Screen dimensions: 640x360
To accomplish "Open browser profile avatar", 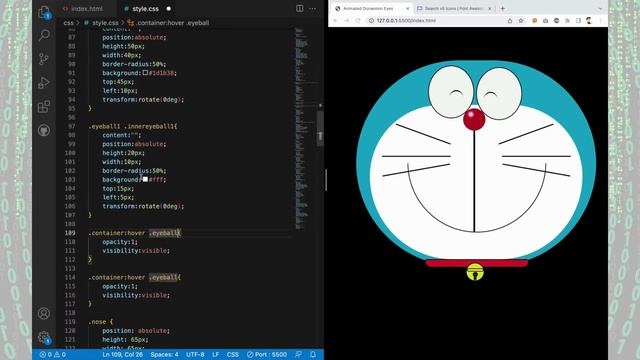I will pyautogui.click(x=589, y=20).
